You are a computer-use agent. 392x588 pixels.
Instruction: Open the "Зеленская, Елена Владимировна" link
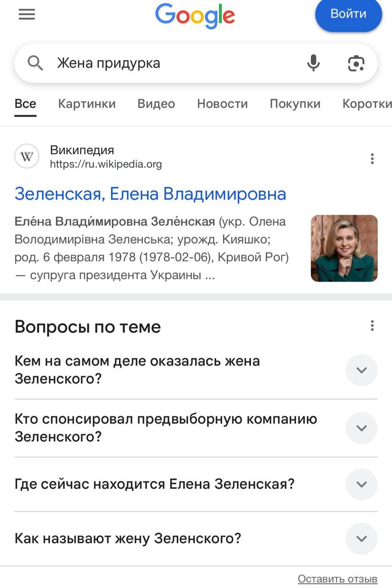[150, 194]
